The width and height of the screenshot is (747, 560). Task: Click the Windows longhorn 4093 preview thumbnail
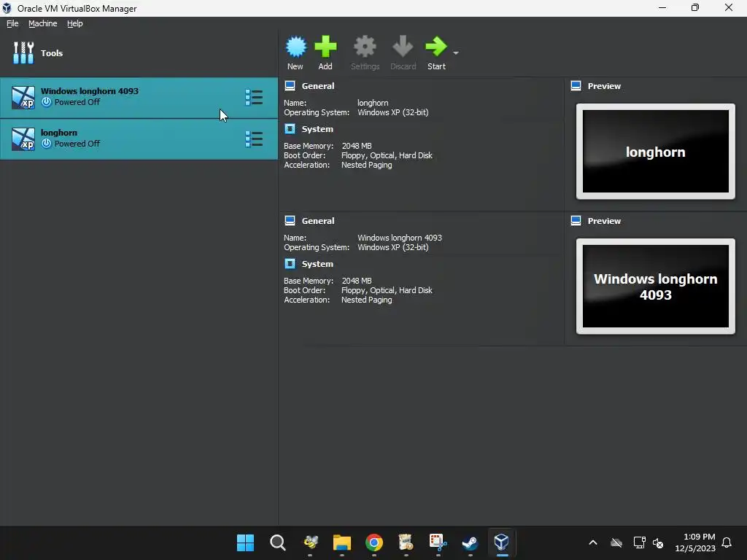(x=656, y=286)
